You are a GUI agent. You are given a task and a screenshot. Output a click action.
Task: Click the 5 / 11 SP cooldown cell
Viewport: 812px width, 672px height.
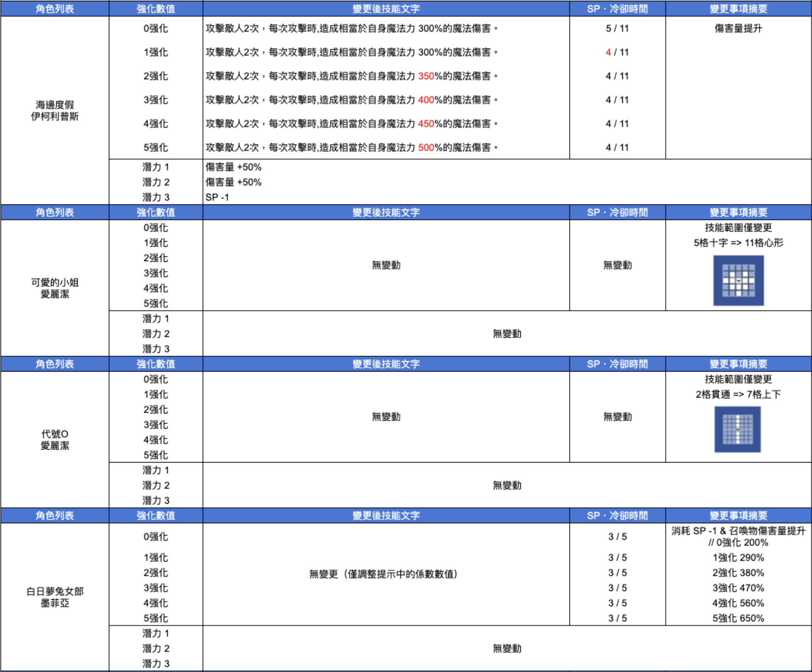[617, 28]
